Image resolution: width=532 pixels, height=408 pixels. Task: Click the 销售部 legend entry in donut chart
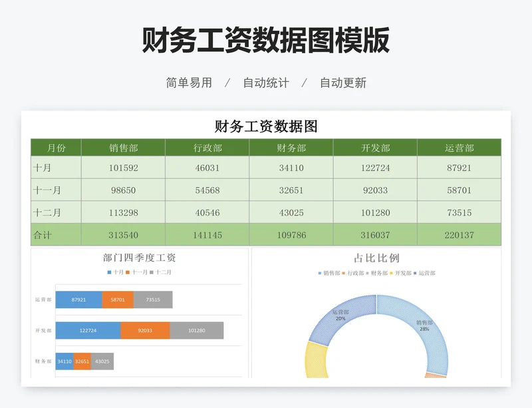[x=329, y=273]
